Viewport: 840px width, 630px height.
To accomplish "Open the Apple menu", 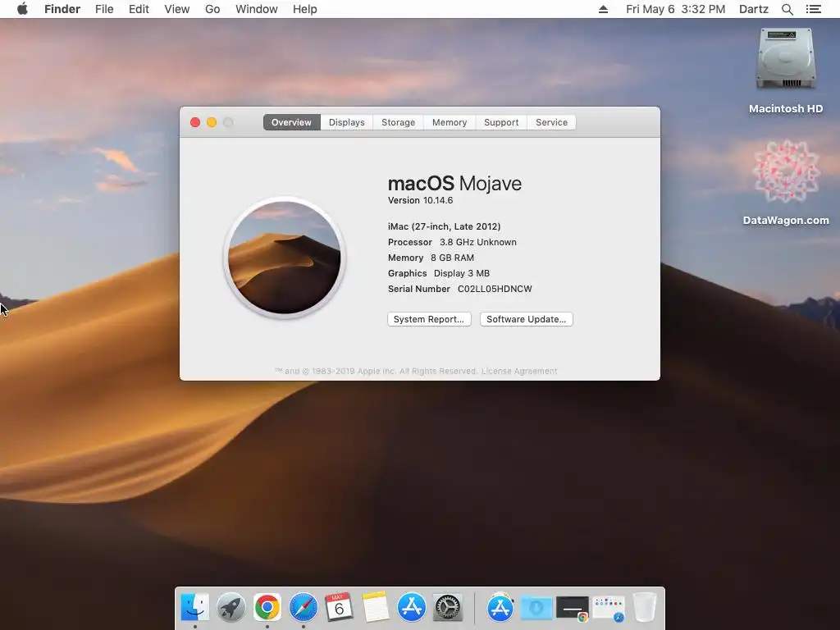I will point(22,9).
